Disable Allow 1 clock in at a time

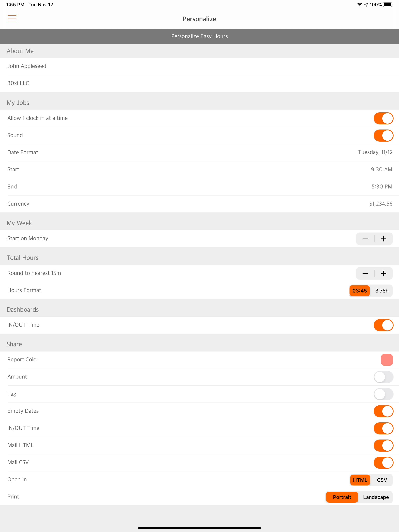(x=383, y=118)
